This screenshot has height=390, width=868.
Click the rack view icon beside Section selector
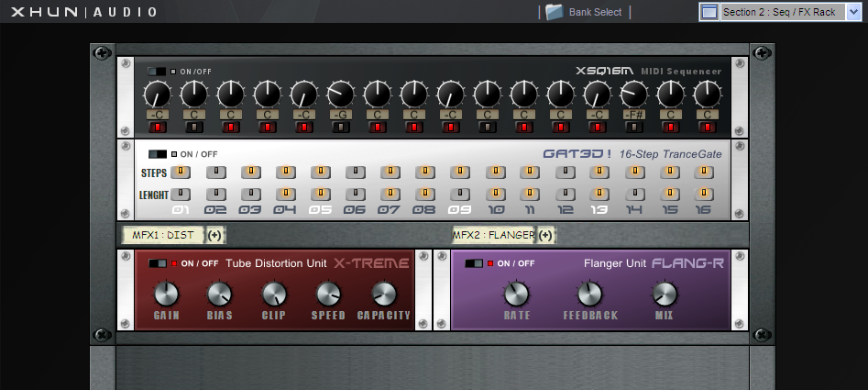tap(709, 12)
